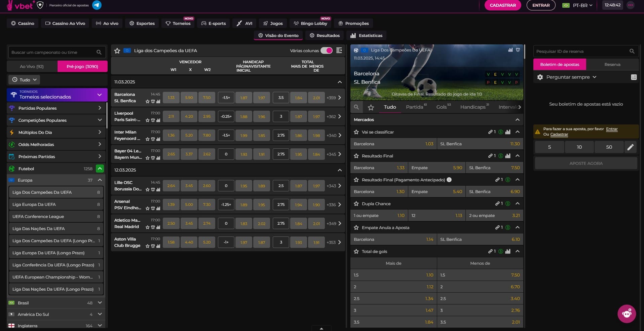Click the layout list icon beside Várias colunas
Viewport: 644px width, 331px height.
(x=339, y=50)
